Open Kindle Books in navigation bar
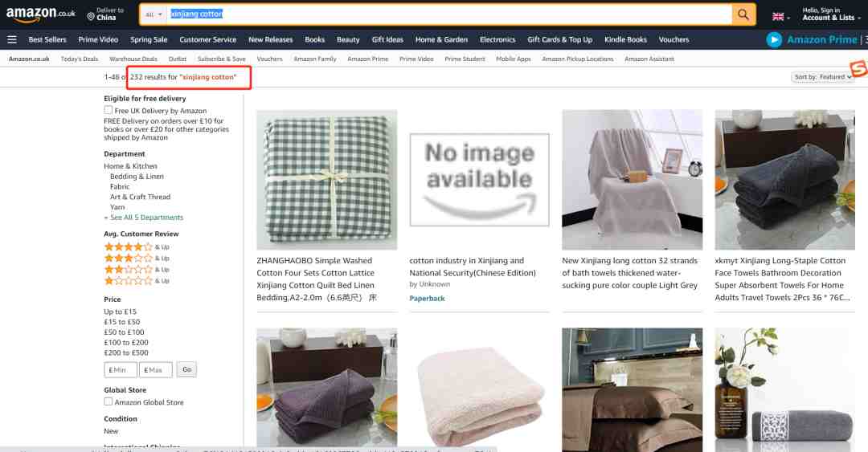 click(x=625, y=40)
